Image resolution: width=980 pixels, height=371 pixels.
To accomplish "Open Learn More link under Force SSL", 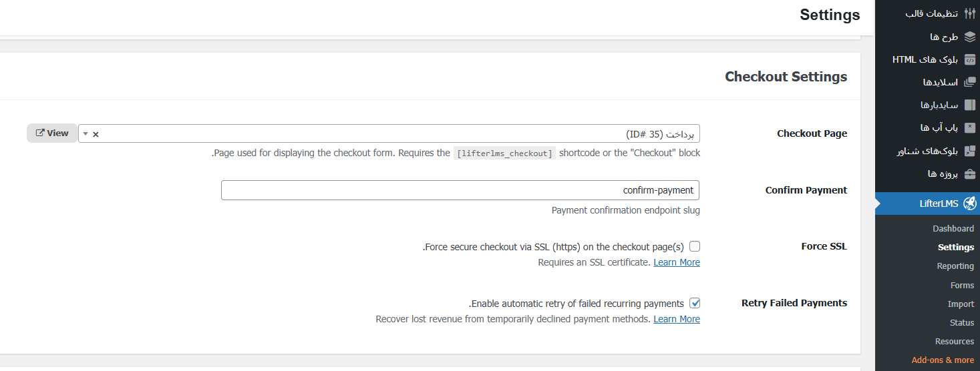I will click(x=677, y=262).
